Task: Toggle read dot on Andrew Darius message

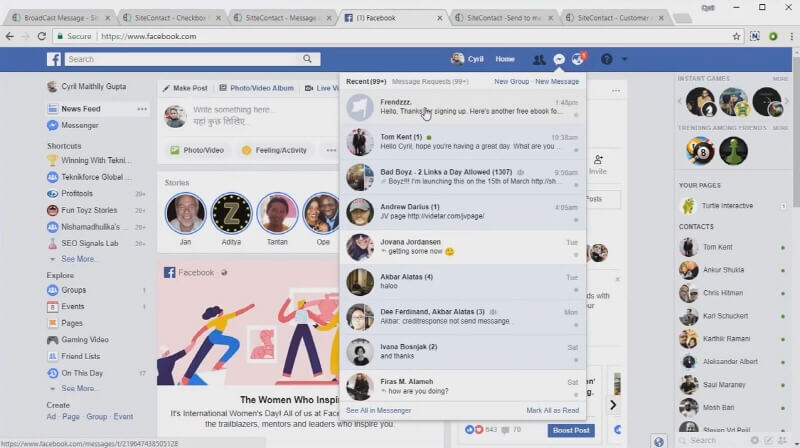Action: (576, 220)
